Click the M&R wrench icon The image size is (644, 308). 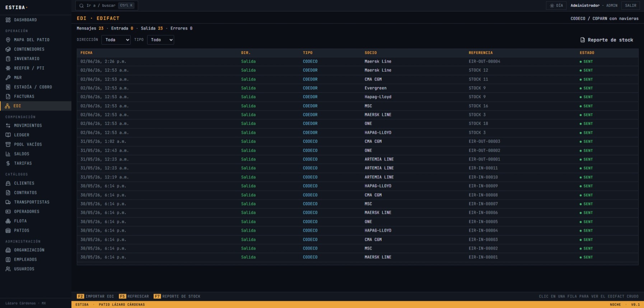8,78
